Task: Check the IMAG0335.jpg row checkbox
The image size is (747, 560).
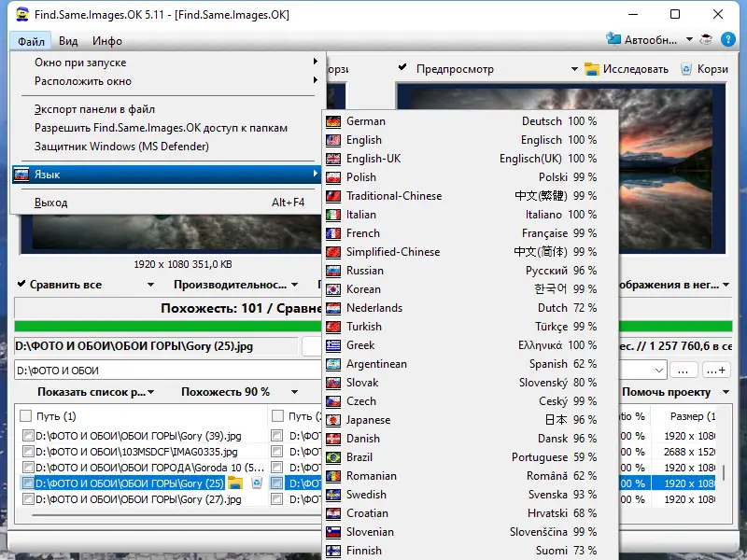Action: 28,451
